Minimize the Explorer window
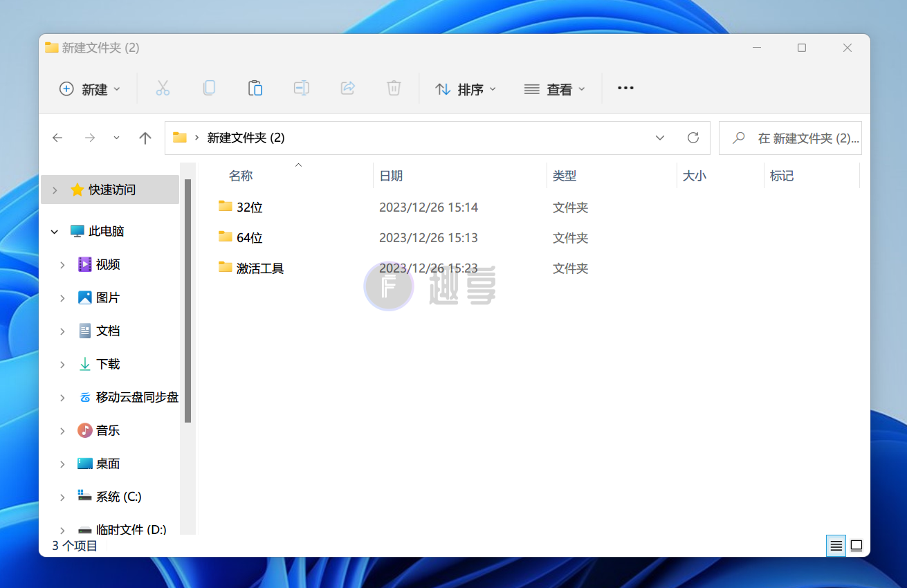This screenshot has width=907, height=588. [x=757, y=48]
